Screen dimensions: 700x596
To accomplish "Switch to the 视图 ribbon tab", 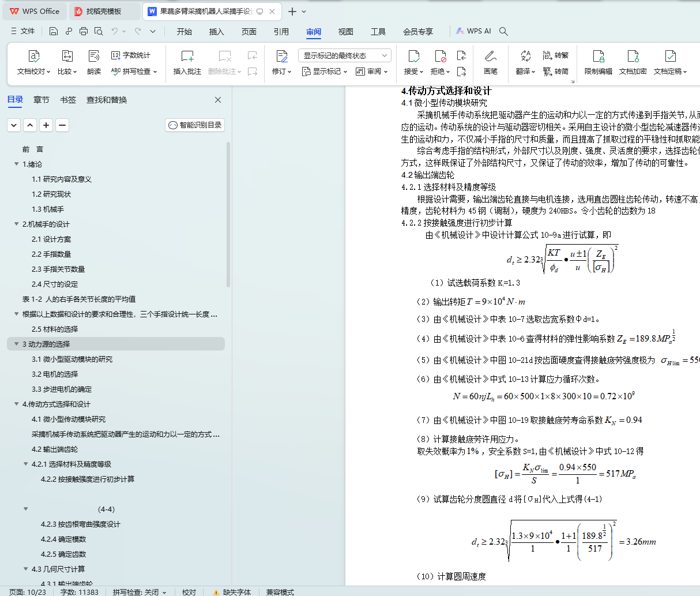I will [346, 32].
